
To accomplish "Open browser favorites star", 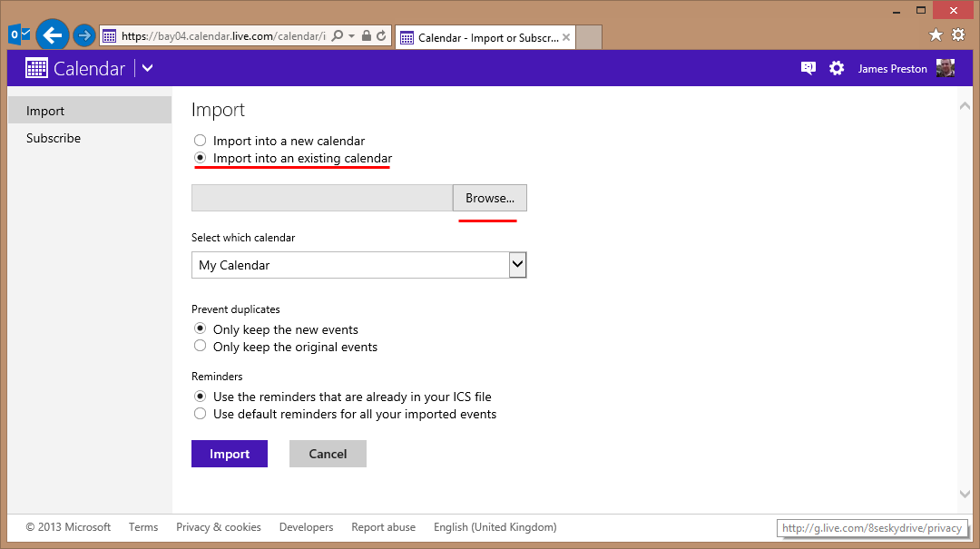I will click(936, 35).
